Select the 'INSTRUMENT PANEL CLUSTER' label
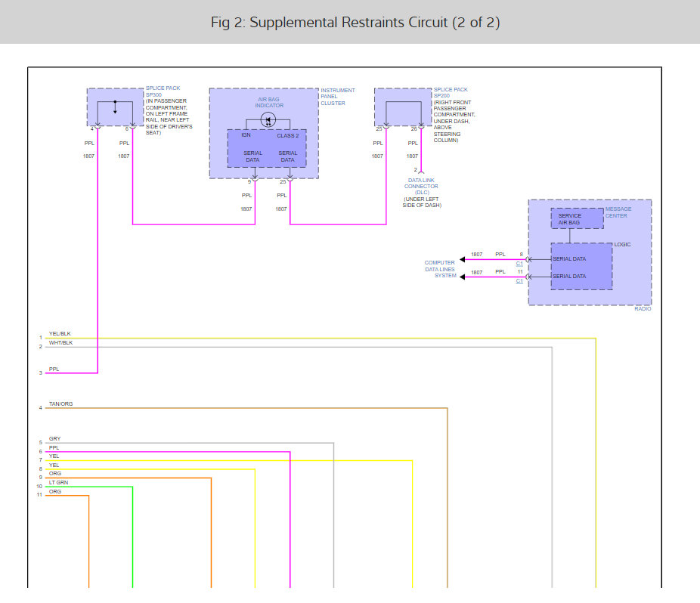700x603 pixels. pos(337,97)
